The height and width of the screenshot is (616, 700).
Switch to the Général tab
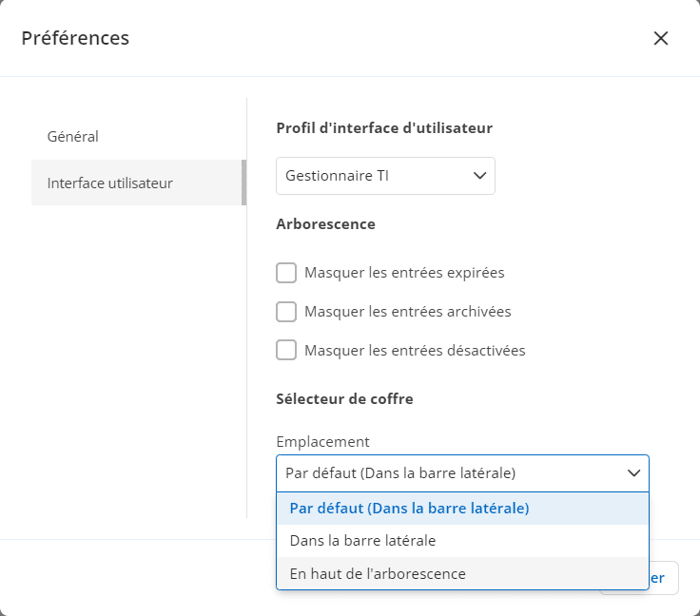(73, 136)
